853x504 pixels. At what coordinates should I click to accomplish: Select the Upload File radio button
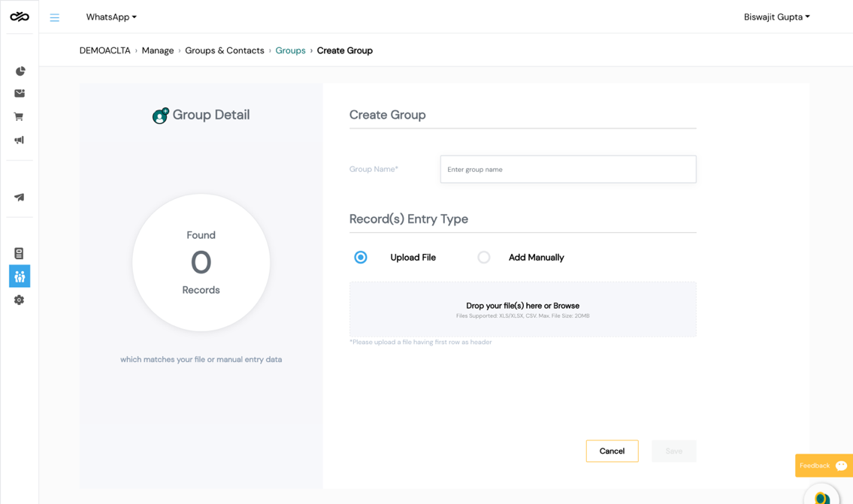coord(361,257)
